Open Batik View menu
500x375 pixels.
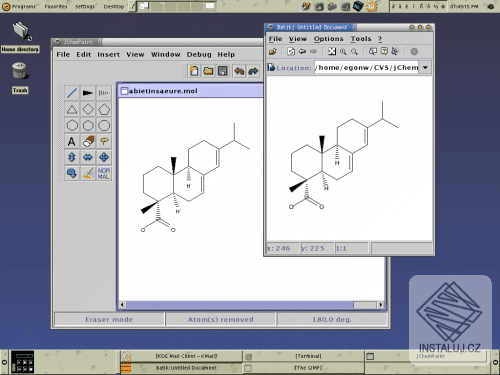(x=298, y=39)
